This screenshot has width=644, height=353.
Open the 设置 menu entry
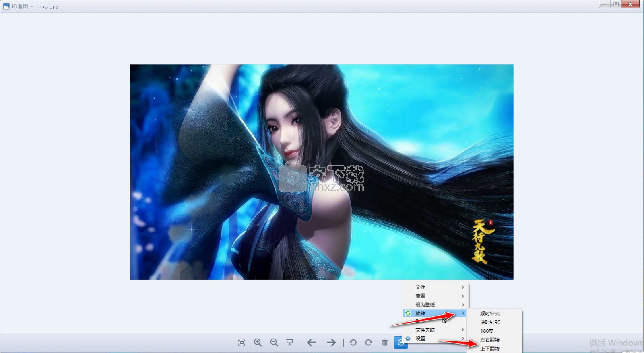435,339
